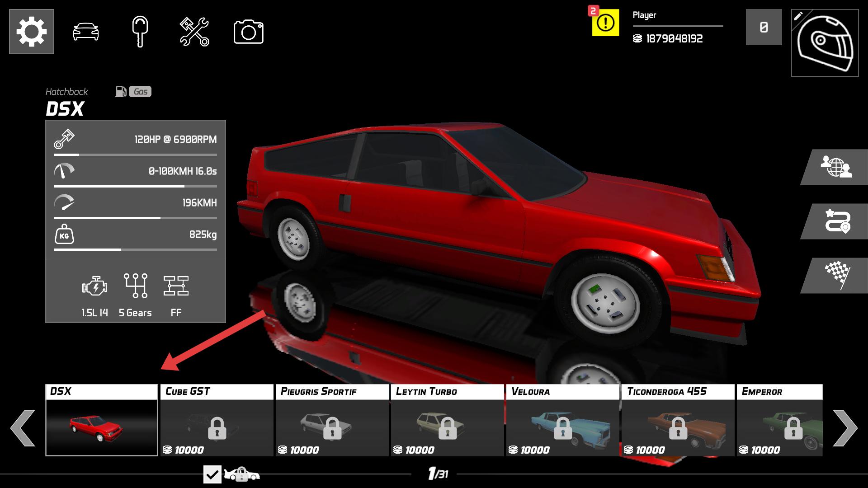
Task: Open the settings gear menu
Action: coord(32,32)
